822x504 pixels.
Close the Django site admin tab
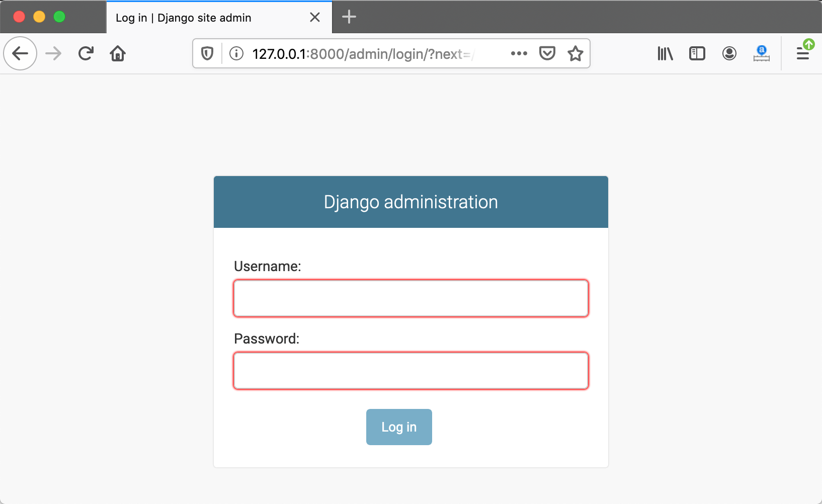315,18
